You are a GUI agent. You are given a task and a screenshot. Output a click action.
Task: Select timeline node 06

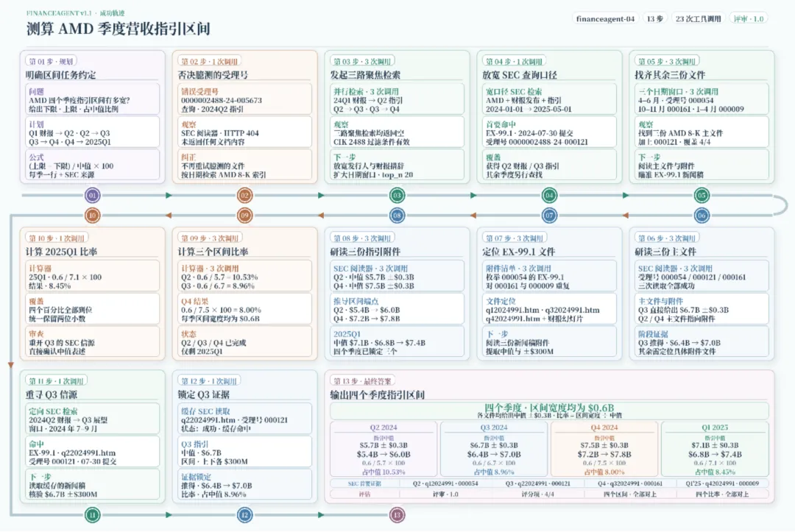(702, 216)
